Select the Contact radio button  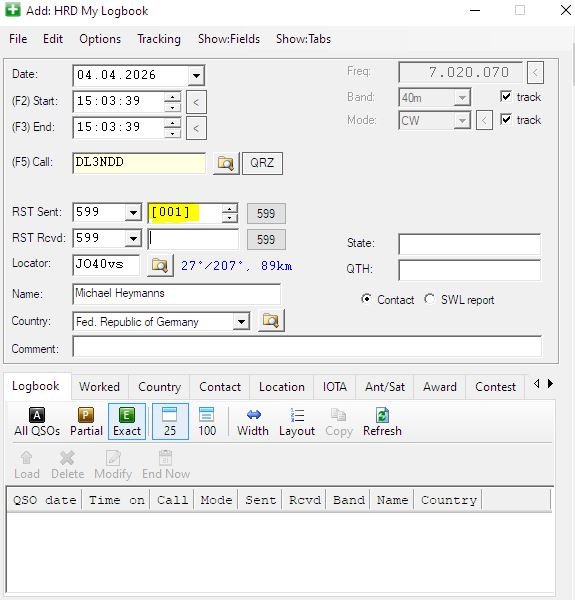pyautogui.click(x=366, y=299)
